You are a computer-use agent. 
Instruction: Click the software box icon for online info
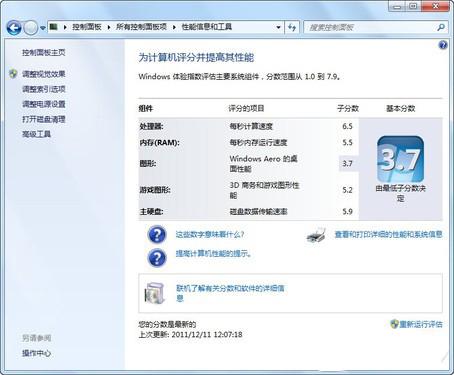pos(155,293)
